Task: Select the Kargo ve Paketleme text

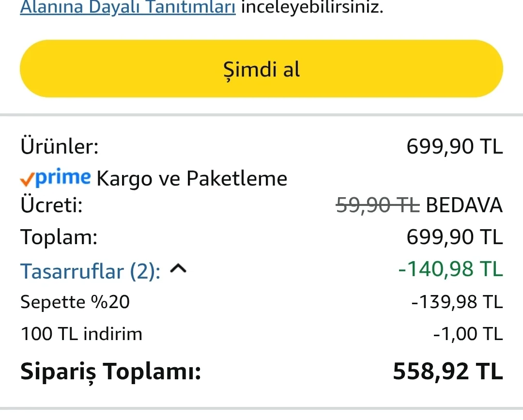Action: point(192,179)
